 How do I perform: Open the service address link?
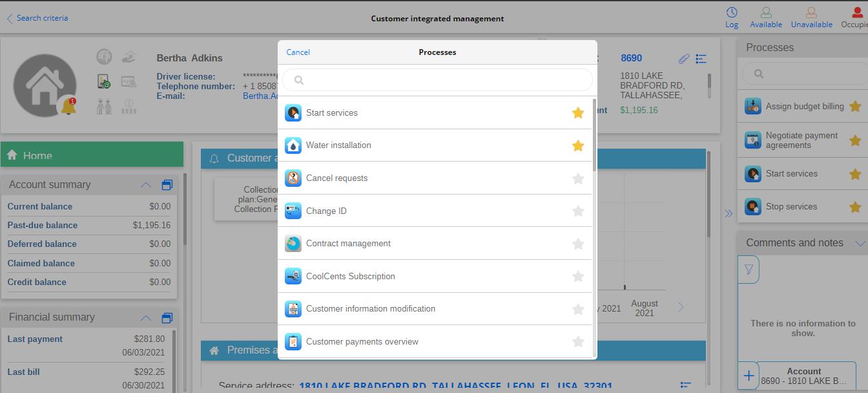[x=455, y=387]
